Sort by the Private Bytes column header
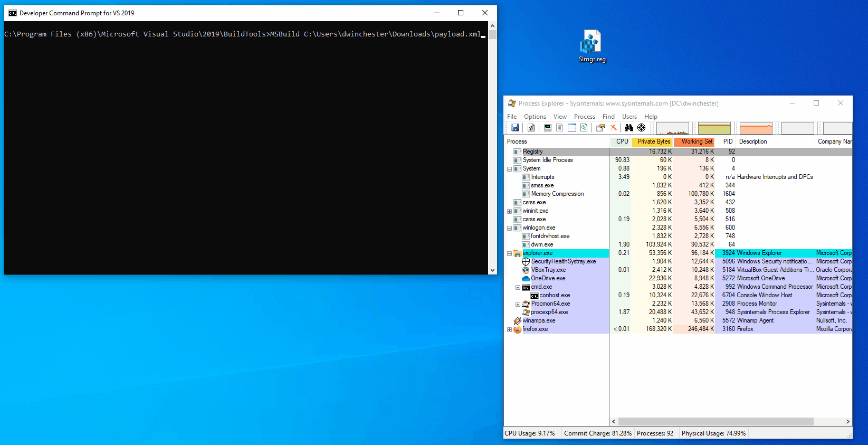This screenshot has height=445, width=868. (x=652, y=141)
